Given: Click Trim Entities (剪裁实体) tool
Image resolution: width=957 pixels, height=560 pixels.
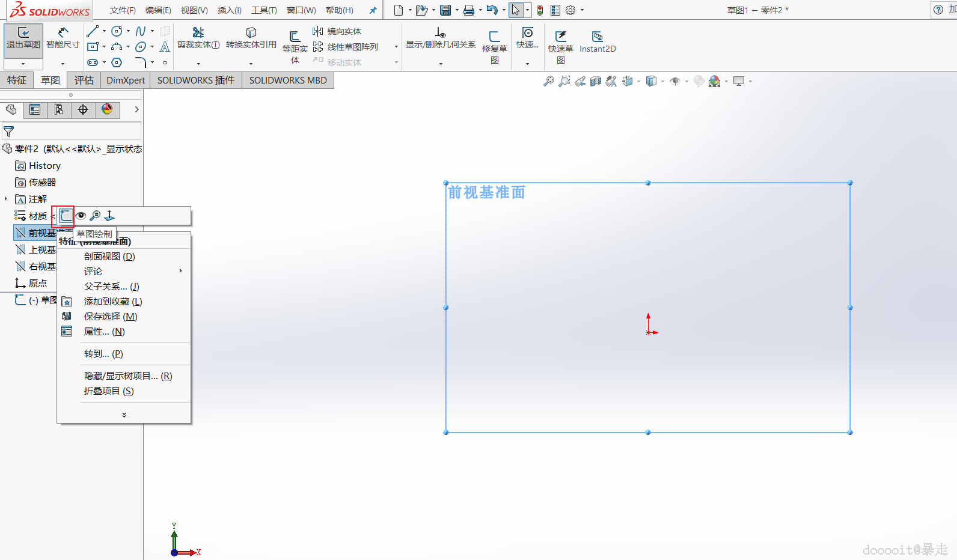Looking at the screenshot, I should [x=198, y=38].
